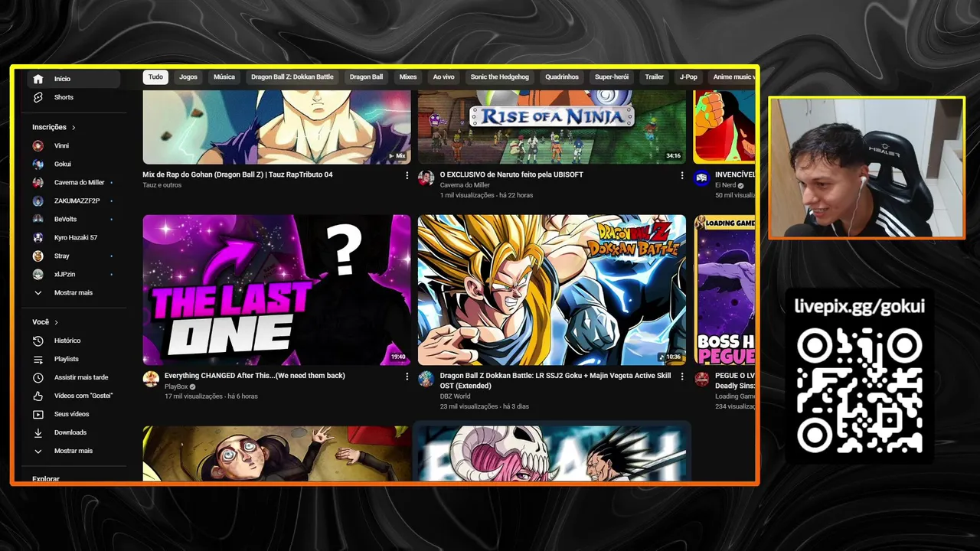Viewport: 980px width, 551px height.
Task: Select the Sonic the Hedgehog filter chip
Action: (499, 77)
